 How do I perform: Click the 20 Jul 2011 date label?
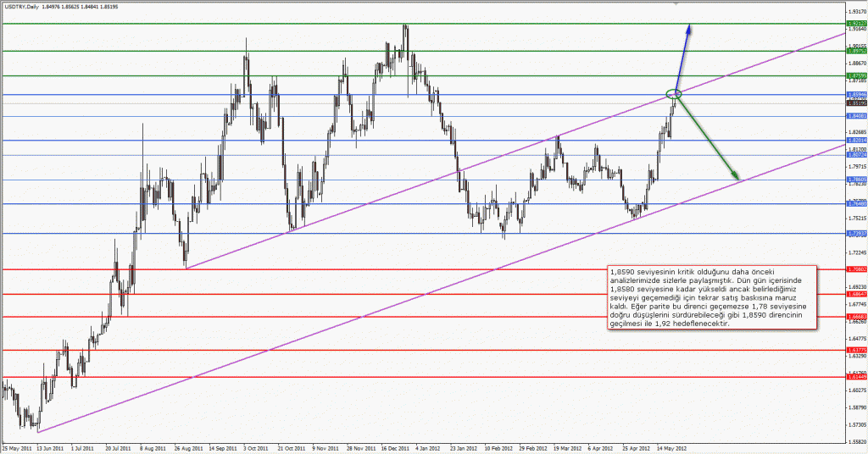tap(117, 448)
